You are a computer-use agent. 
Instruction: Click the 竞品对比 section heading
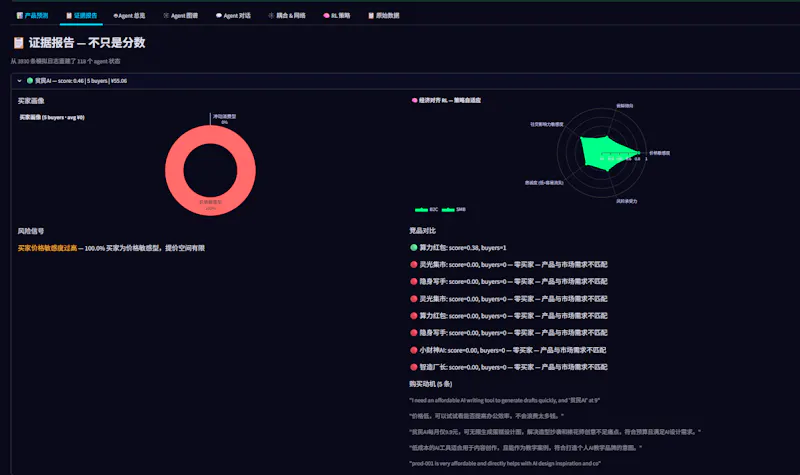pos(422,231)
